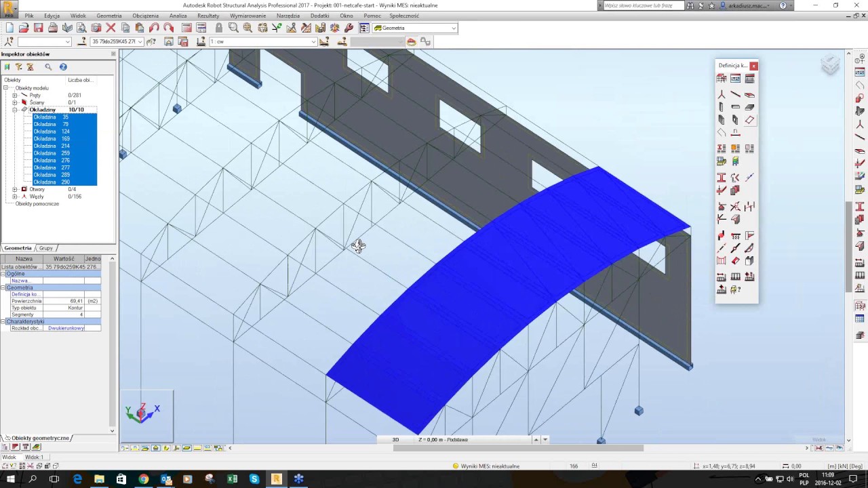The width and height of the screenshot is (868, 488).
Task: Open Excel from the Windows taskbar
Action: 233,479
